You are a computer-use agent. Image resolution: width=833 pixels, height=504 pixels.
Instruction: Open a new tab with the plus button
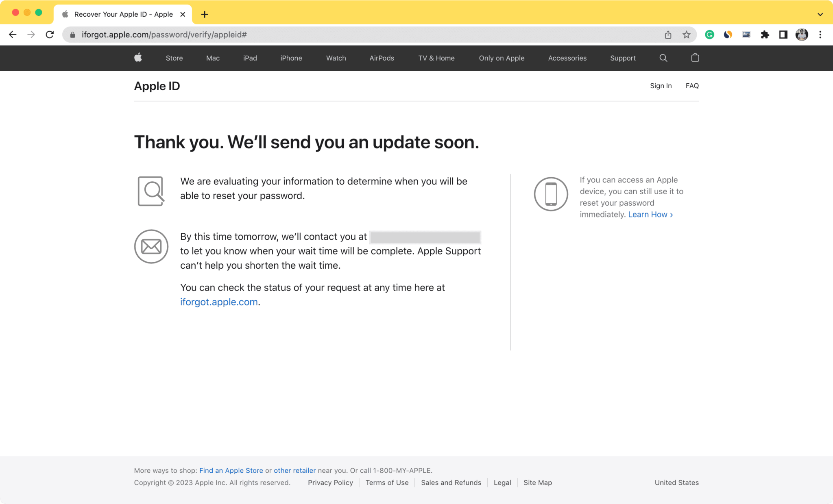point(205,15)
